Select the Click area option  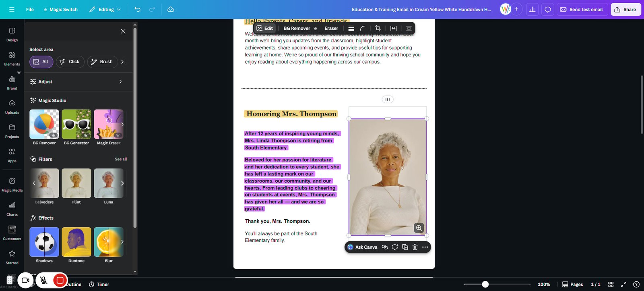coord(70,62)
